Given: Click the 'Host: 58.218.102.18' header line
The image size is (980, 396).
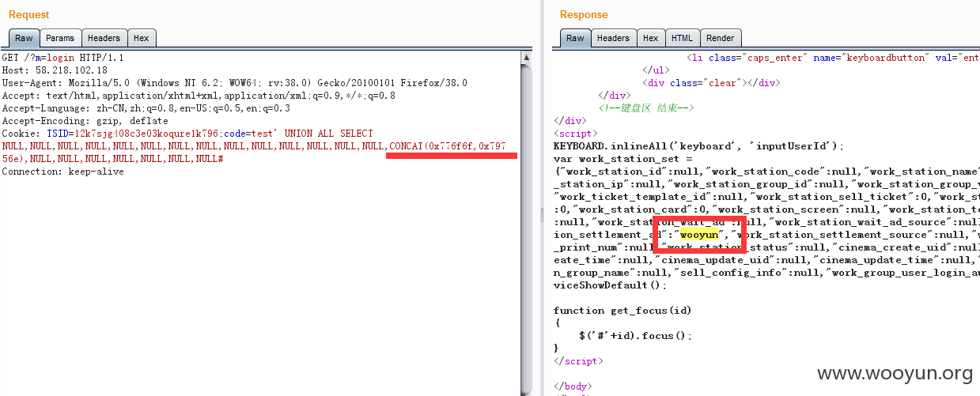Looking at the screenshot, I should 55,70.
